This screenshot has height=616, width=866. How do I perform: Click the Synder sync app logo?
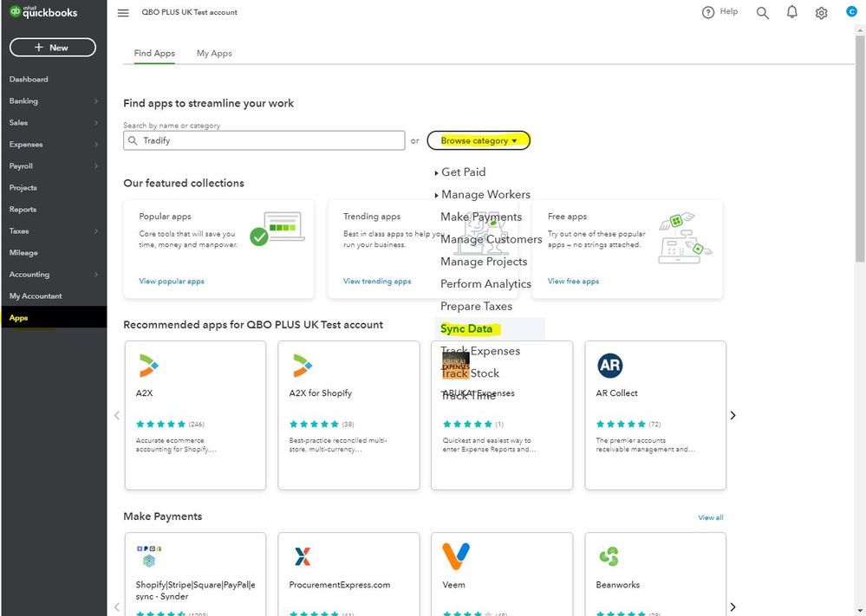point(148,556)
